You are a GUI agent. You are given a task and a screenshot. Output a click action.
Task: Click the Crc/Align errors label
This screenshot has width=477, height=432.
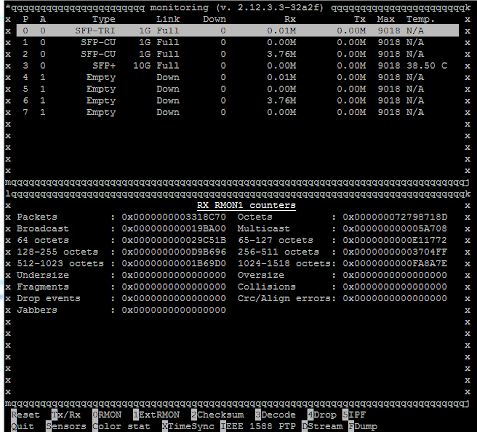coord(284,299)
